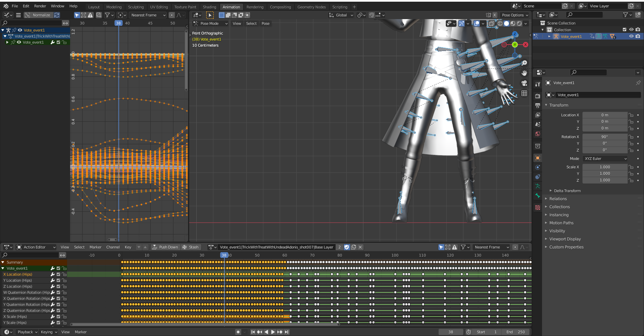Screen dimensions: 644x336
Task: Switch to the Shading workspace tab
Action: (209, 7)
